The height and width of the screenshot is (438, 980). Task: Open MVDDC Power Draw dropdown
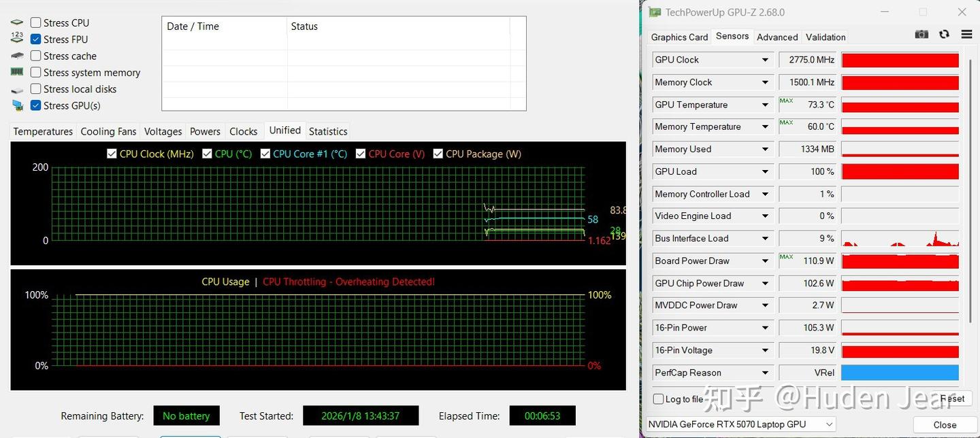click(766, 305)
